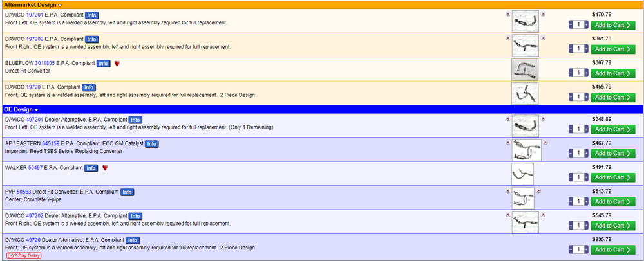Click the red heart icon beside BLUEFLOW 3011805
This screenshot has height=261, width=644.
coord(117,64)
